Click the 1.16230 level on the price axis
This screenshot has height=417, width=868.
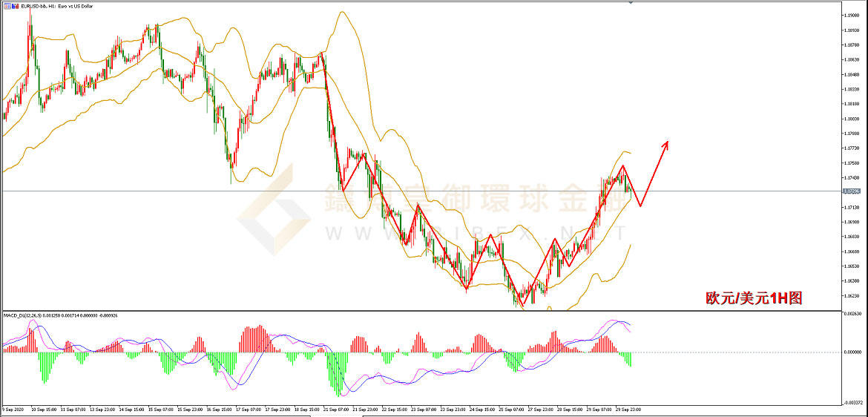click(852, 295)
